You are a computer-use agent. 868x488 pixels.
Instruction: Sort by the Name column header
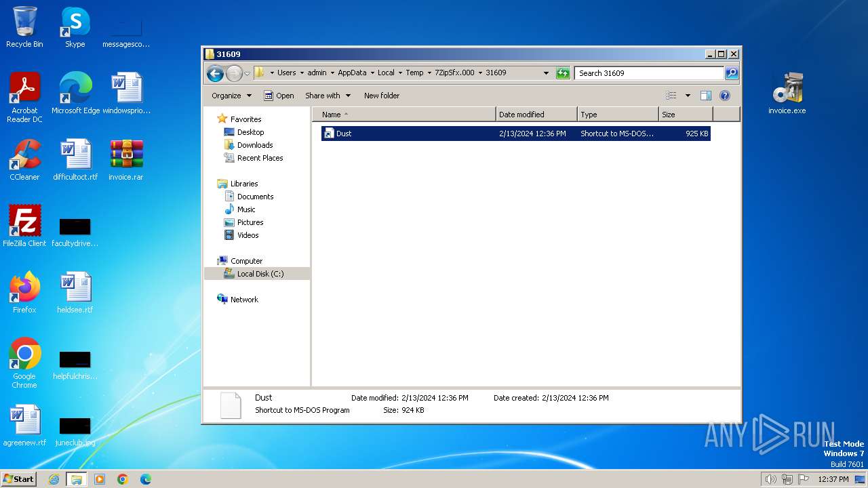point(406,115)
